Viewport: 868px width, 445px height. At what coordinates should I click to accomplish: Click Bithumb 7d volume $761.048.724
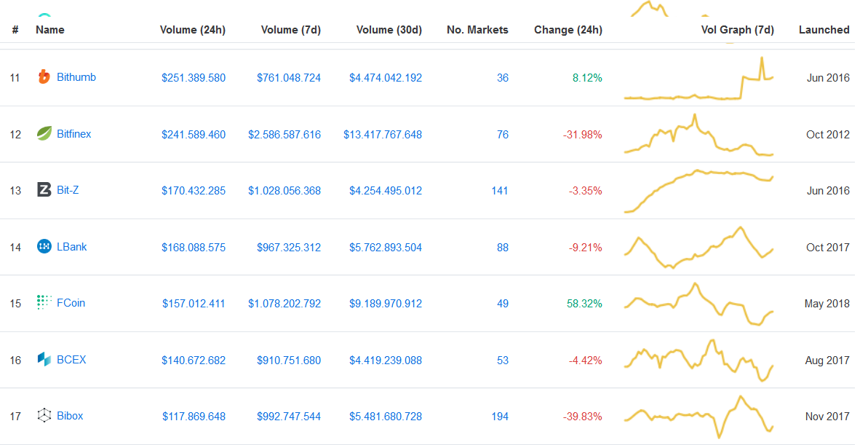point(288,78)
